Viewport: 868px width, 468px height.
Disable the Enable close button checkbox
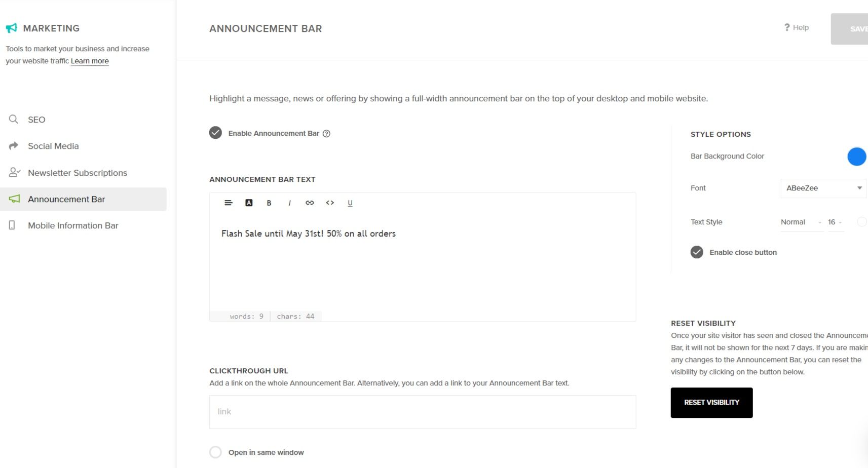pyautogui.click(x=697, y=252)
